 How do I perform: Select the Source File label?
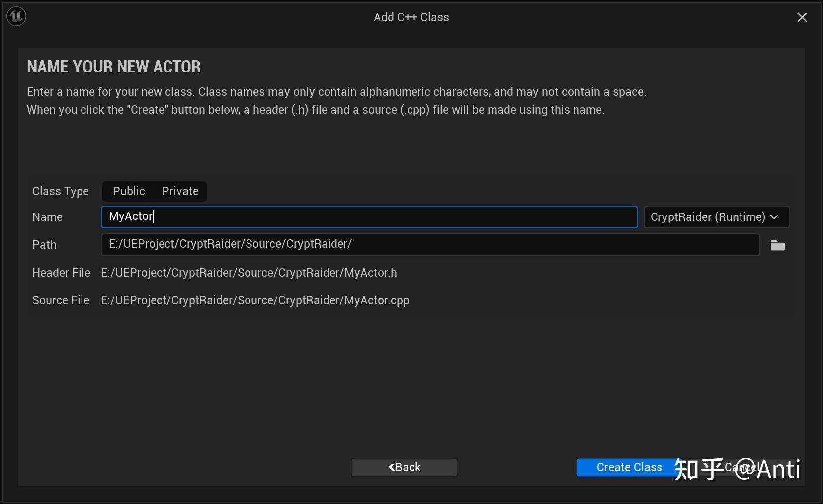click(x=61, y=300)
